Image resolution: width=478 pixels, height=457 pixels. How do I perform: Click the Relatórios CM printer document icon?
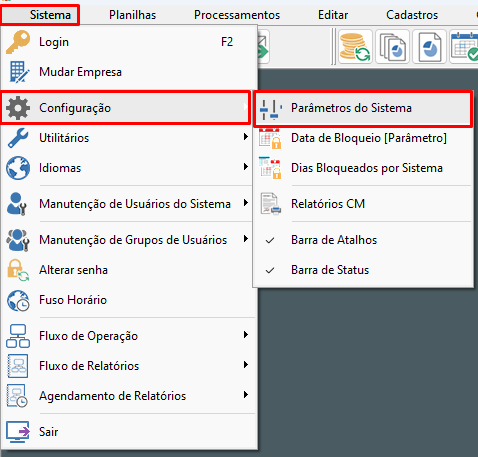tap(271, 204)
